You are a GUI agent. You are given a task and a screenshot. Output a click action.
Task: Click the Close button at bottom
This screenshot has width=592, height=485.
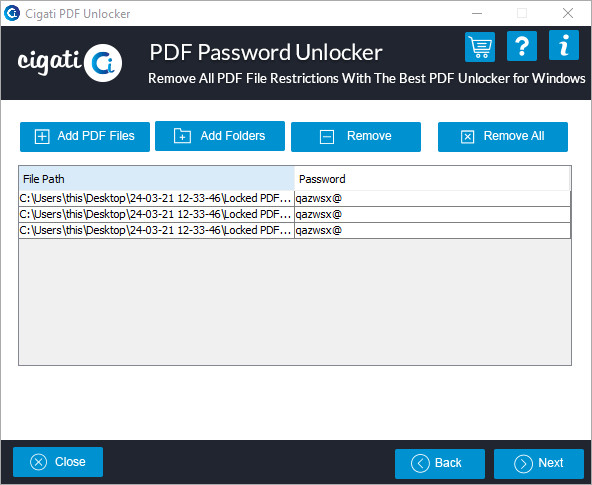point(58,462)
